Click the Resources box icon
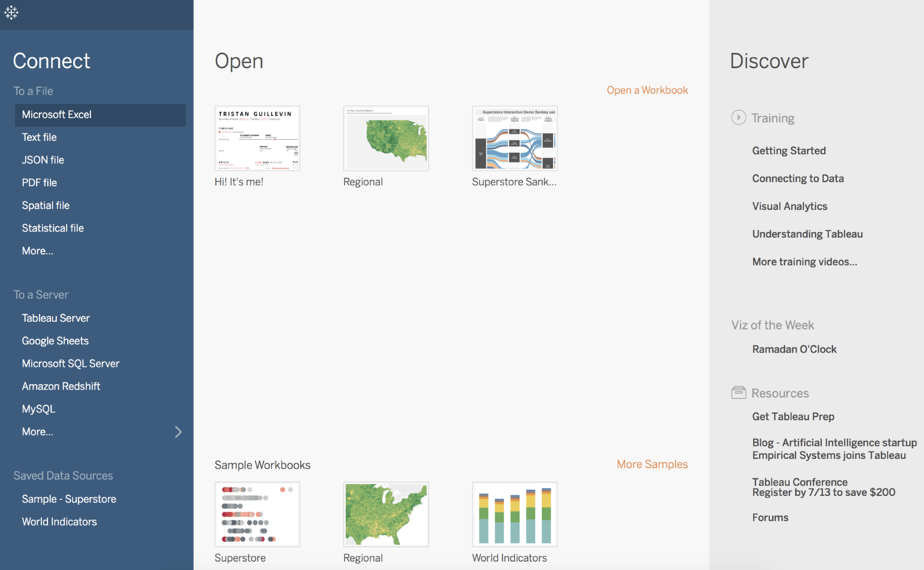Image resolution: width=924 pixels, height=570 pixels. point(738,393)
